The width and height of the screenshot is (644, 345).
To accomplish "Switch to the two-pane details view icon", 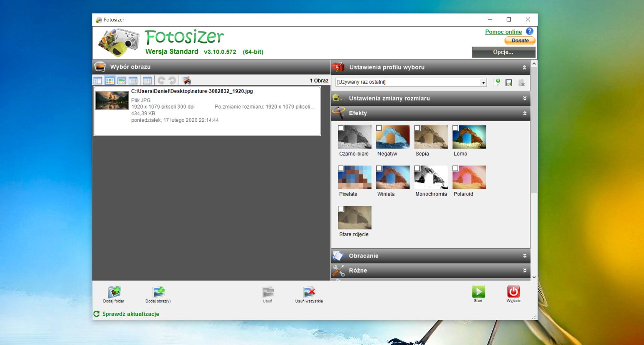I will tap(98, 81).
